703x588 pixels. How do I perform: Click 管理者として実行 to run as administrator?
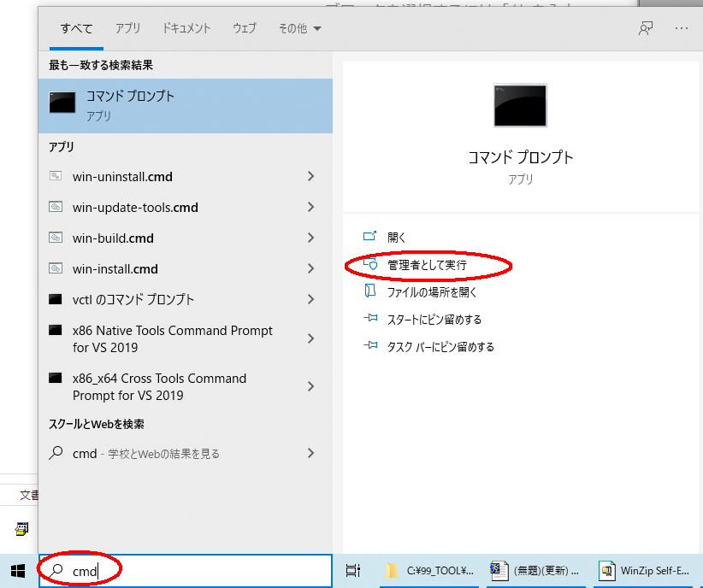tap(429, 266)
